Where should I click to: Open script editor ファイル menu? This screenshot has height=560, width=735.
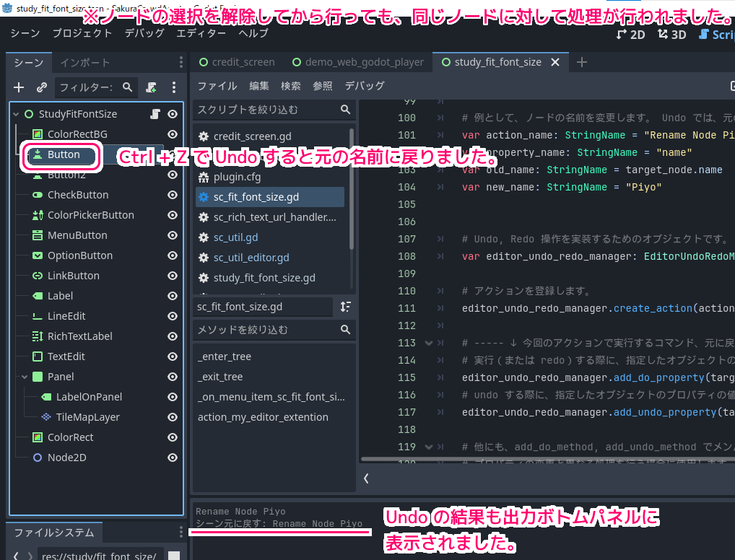tap(217, 86)
